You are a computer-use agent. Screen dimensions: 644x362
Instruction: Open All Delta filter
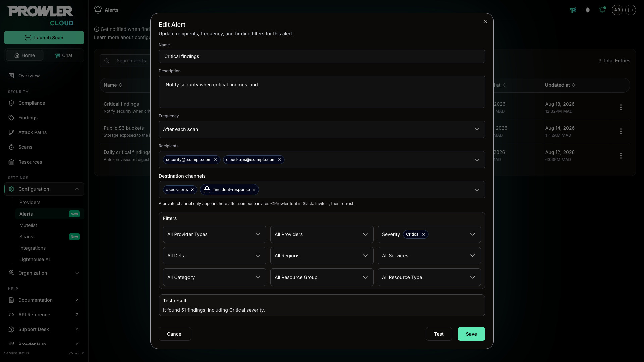coord(214,256)
